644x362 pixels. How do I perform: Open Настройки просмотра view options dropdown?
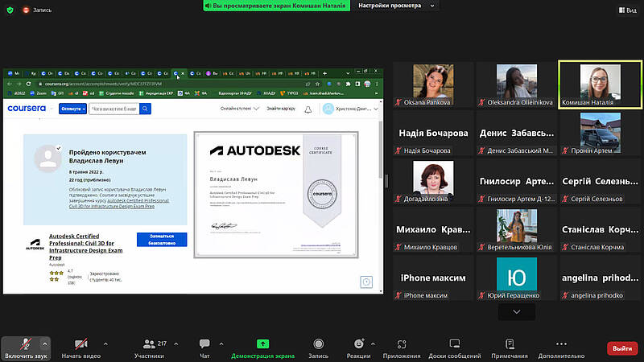point(395,6)
